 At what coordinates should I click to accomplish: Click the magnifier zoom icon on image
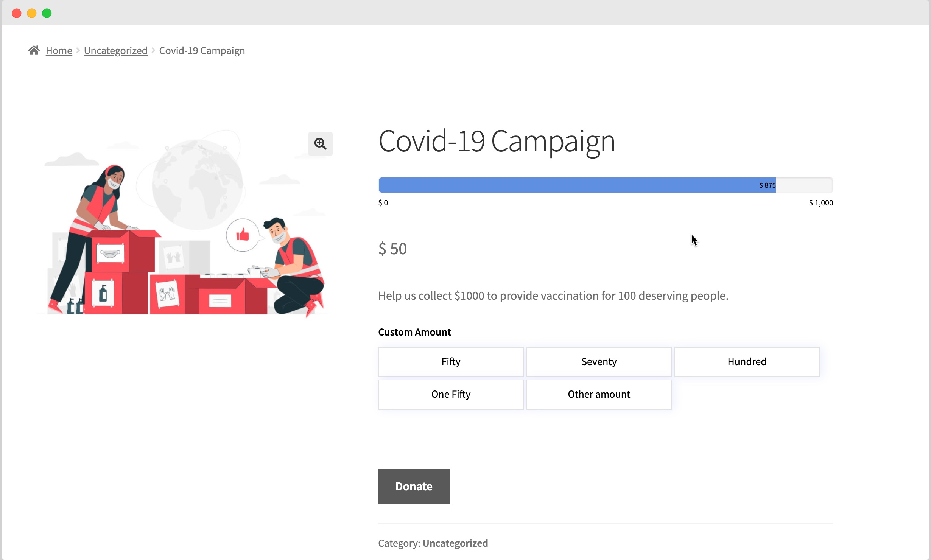point(320,144)
